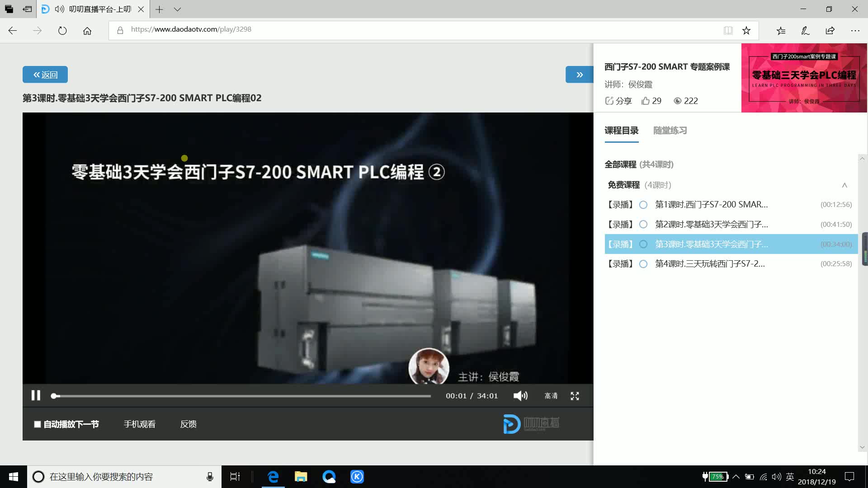Toggle reading view icon in address bar
868x488 pixels.
coord(728,30)
